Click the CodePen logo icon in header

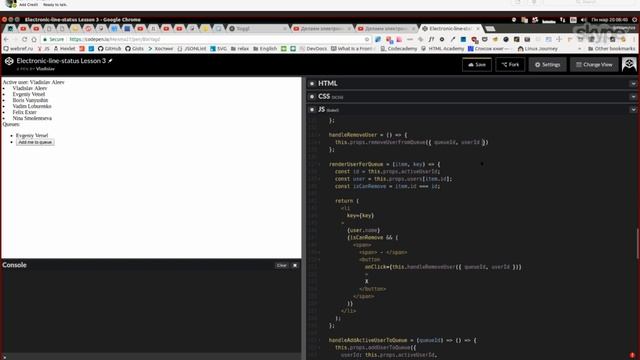point(9,61)
